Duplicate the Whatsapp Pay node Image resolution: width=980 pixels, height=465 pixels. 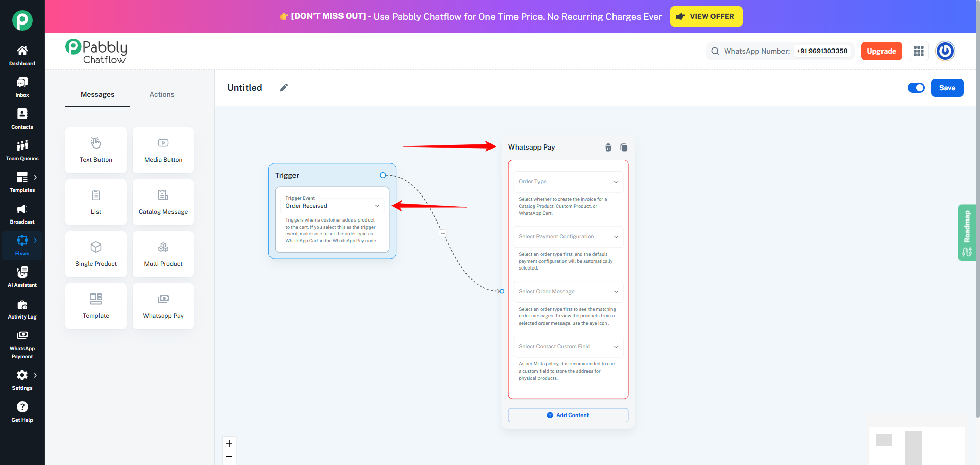[x=624, y=148]
